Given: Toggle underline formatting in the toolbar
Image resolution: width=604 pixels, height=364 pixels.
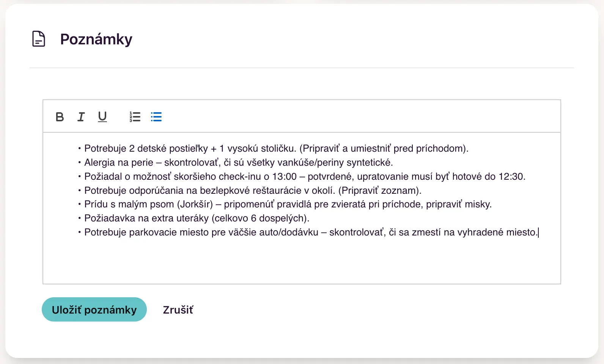Looking at the screenshot, I should [x=102, y=117].
